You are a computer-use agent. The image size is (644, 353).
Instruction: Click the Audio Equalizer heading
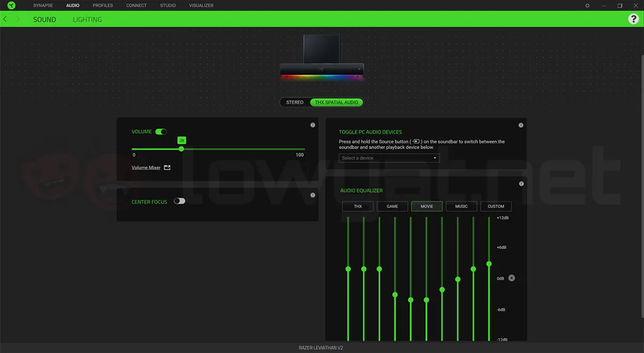tap(362, 190)
